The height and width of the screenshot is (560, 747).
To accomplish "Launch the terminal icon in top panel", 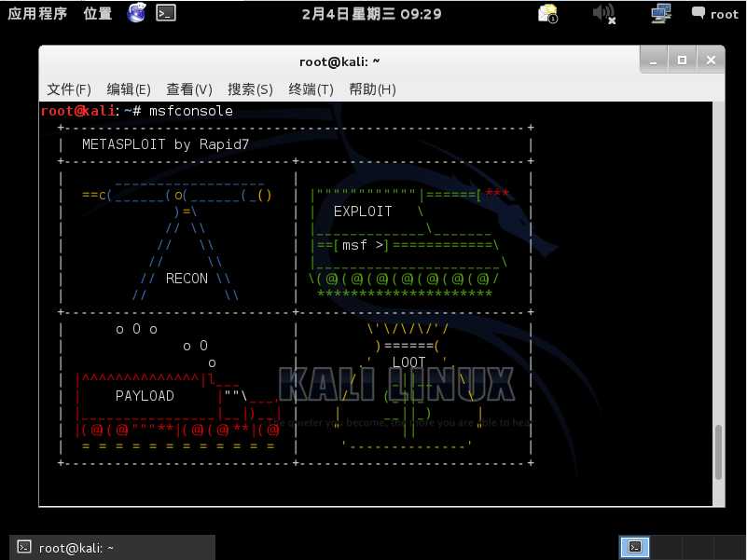I will (x=166, y=13).
